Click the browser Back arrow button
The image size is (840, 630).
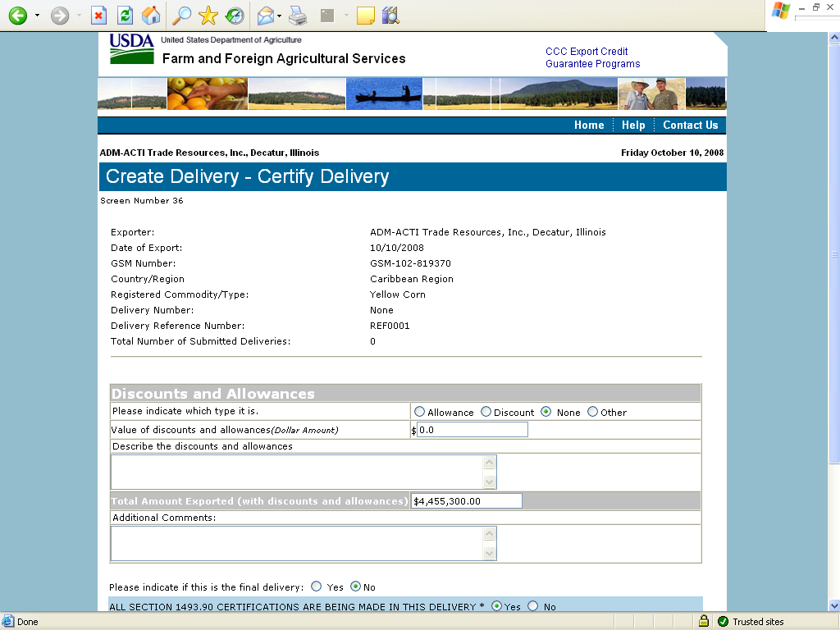pos(17,16)
